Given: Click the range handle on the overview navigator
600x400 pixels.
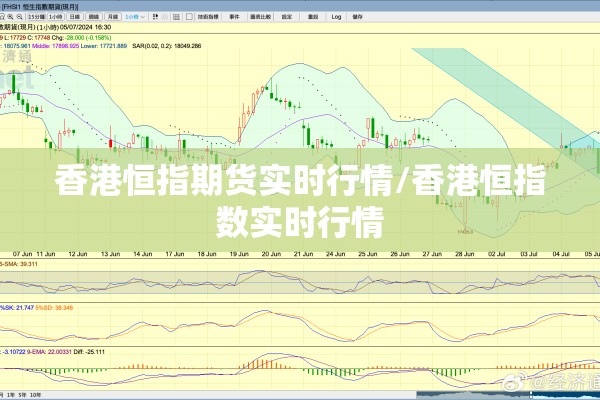Looking at the screenshot, I should pos(531,395).
